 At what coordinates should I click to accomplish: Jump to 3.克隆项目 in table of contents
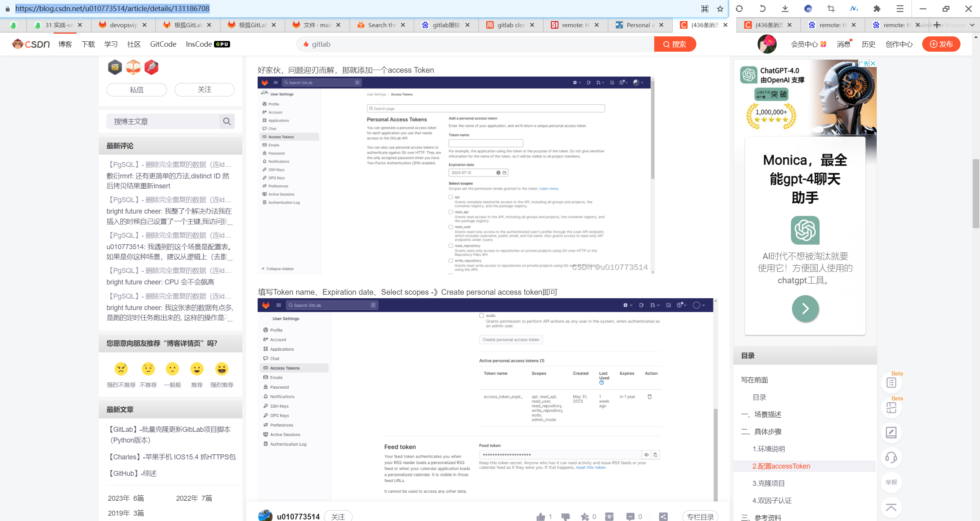point(768,483)
